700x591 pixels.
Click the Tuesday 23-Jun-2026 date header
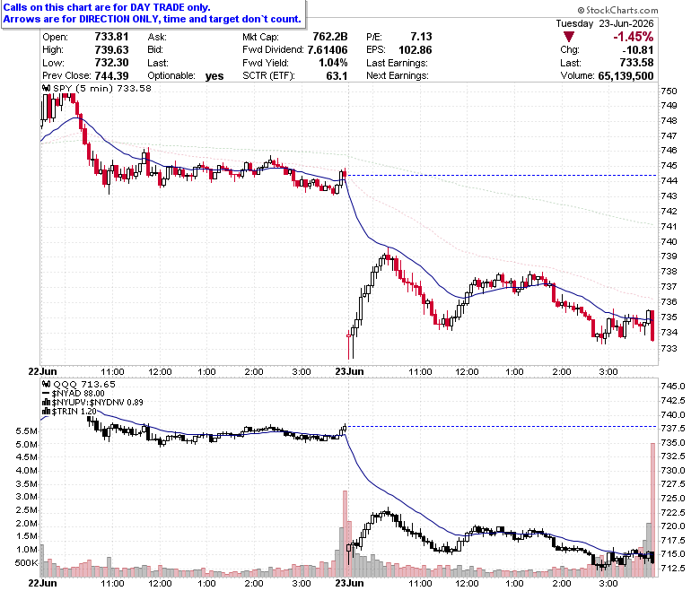(x=605, y=23)
